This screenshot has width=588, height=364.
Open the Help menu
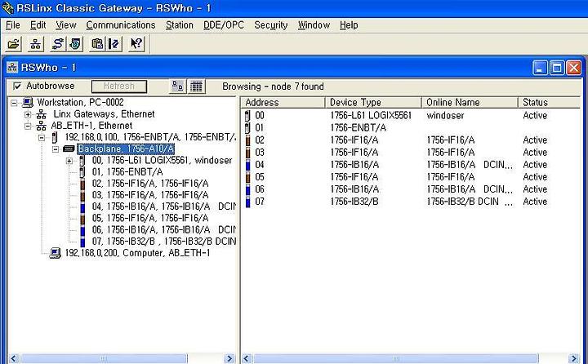click(x=349, y=25)
